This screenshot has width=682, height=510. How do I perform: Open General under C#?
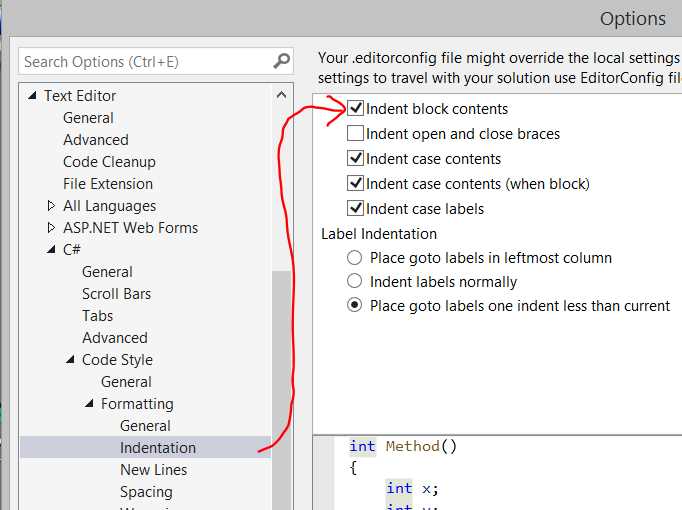click(107, 272)
